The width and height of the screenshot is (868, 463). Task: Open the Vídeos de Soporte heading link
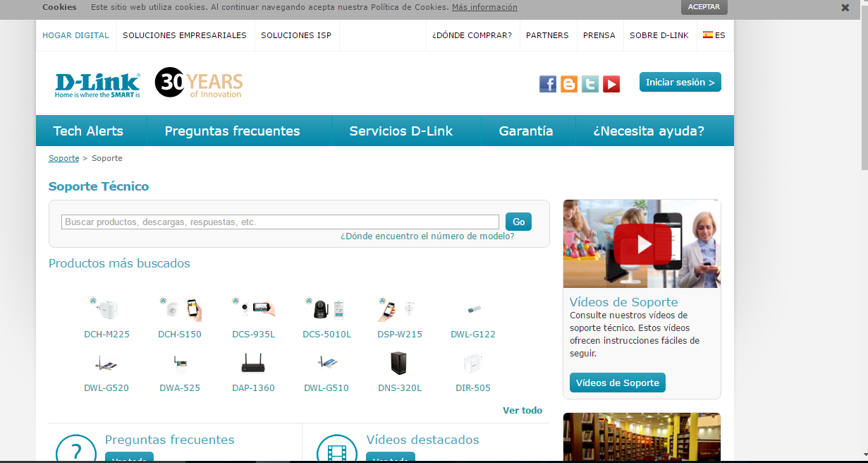624,302
